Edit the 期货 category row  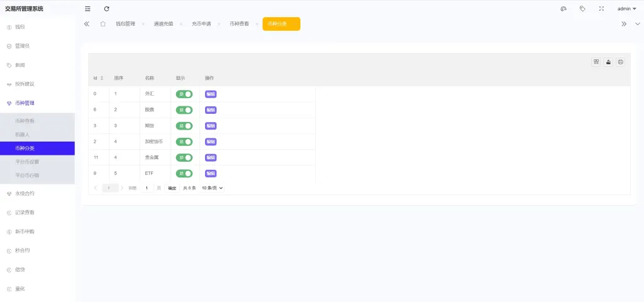[x=211, y=126]
